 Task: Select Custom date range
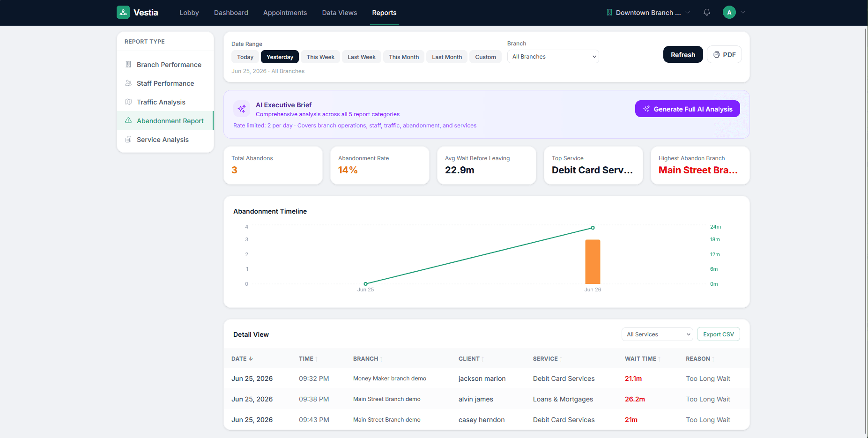(485, 57)
